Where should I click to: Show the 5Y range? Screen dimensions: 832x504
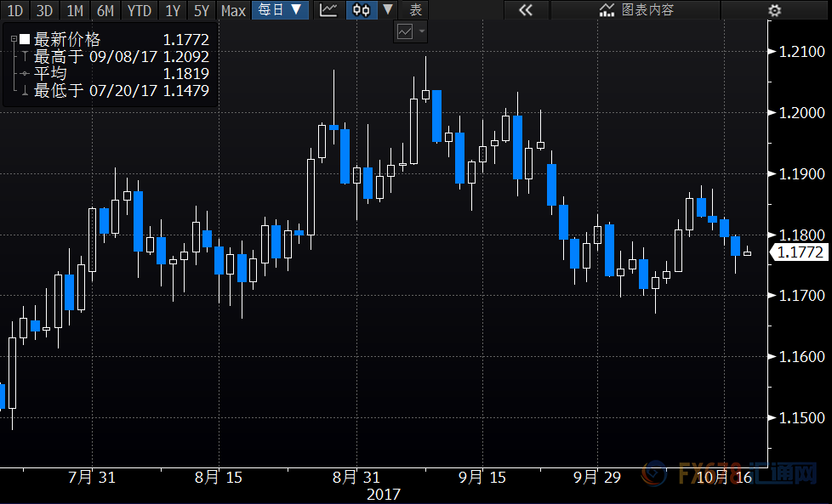(x=202, y=10)
